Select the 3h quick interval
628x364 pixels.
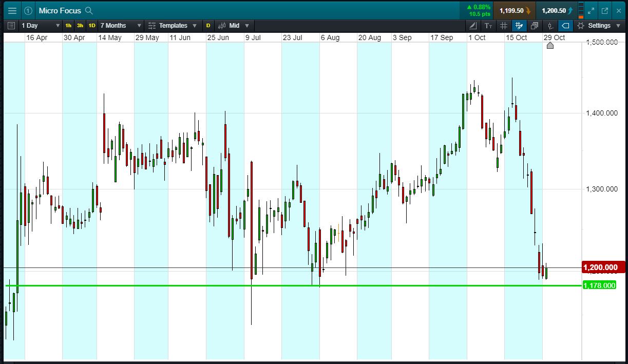tap(80, 25)
